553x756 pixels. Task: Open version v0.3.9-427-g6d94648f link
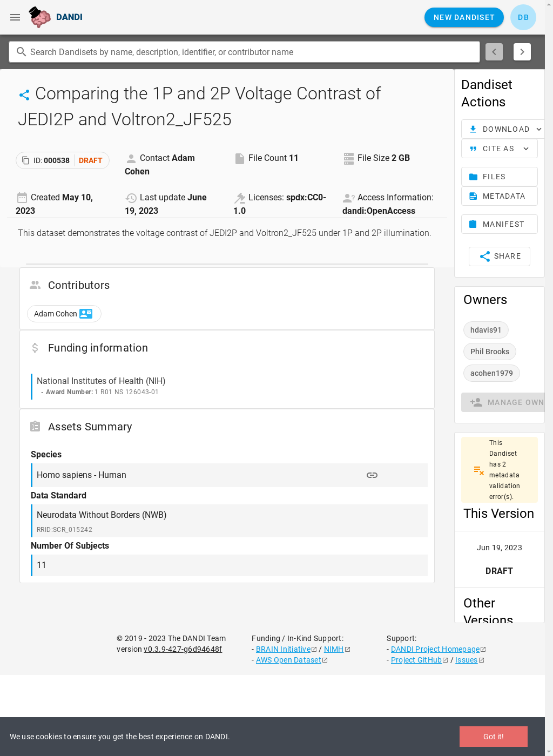pyautogui.click(x=183, y=650)
